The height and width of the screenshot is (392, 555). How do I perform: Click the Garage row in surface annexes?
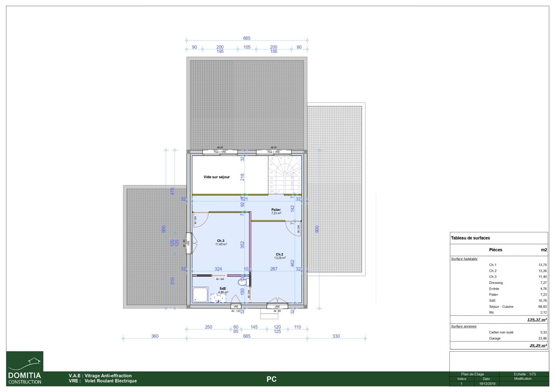pyautogui.click(x=495, y=338)
